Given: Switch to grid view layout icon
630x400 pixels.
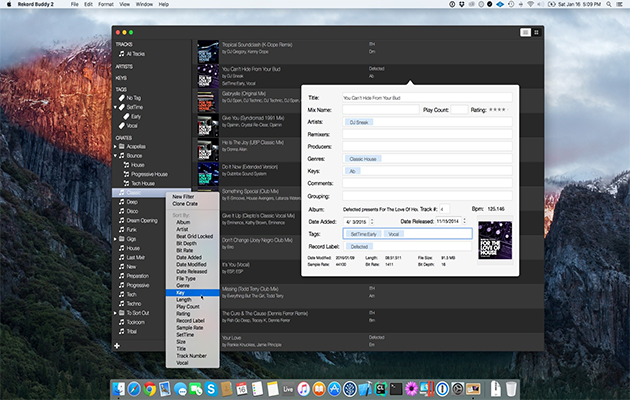Looking at the screenshot, I should pyautogui.click(x=537, y=33).
